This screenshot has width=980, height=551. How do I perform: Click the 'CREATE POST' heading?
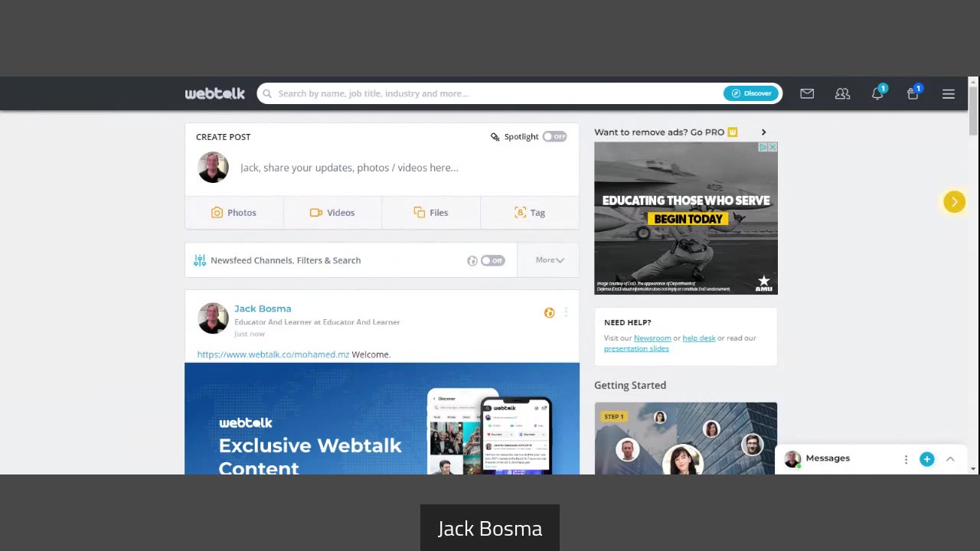[224, 136]
